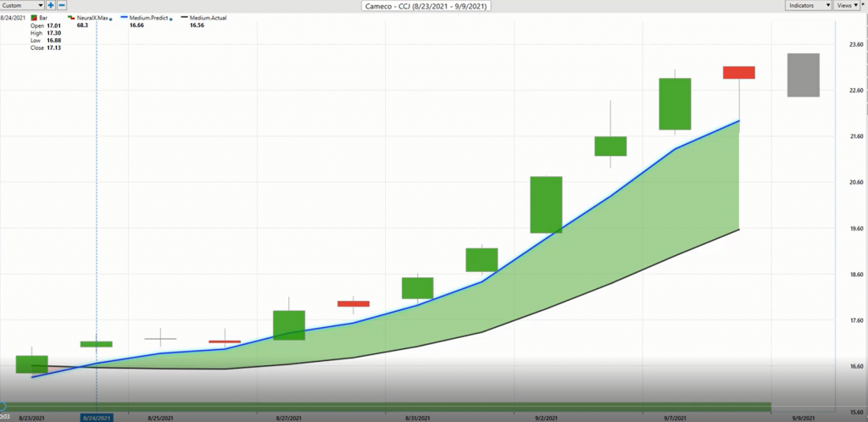
Task: Click the 18.60 price axis label
Action: 854,275
